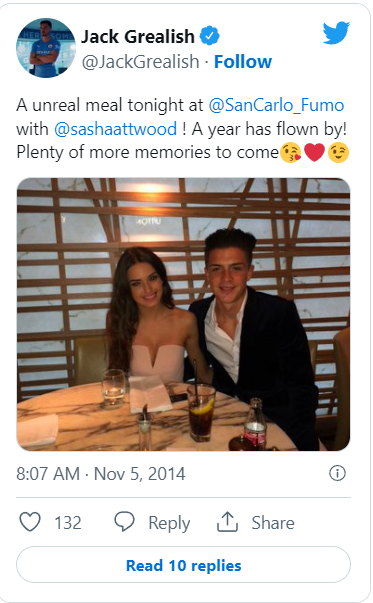Click the share upload arrow icon

227,521
